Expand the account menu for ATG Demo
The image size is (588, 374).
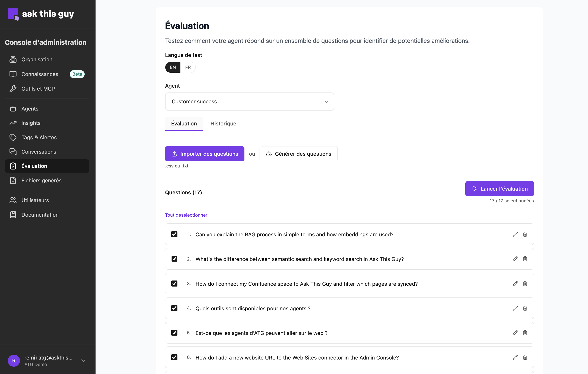tap(83, 361)
